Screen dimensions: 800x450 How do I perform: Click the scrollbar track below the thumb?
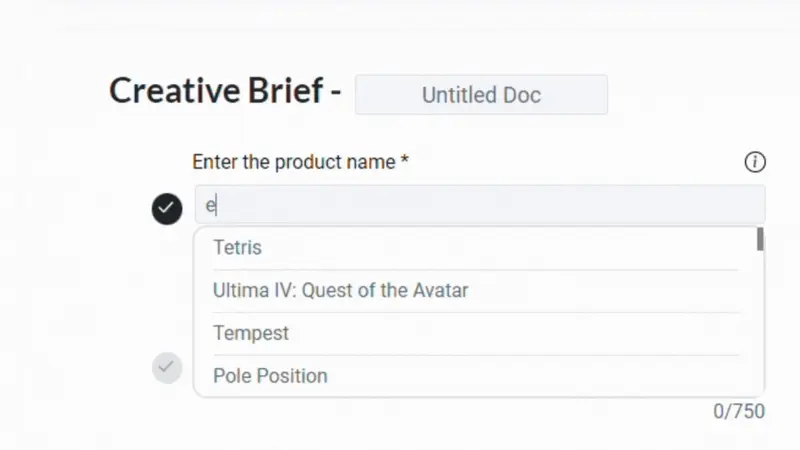tap(760, 320)
